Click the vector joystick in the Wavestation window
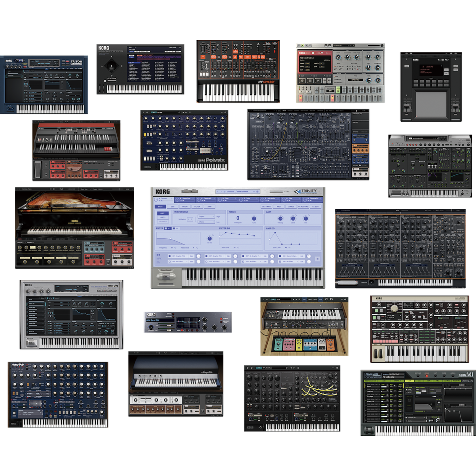Image resolution: width=476 pixels, height=476 pixels. tap(111, 66)
